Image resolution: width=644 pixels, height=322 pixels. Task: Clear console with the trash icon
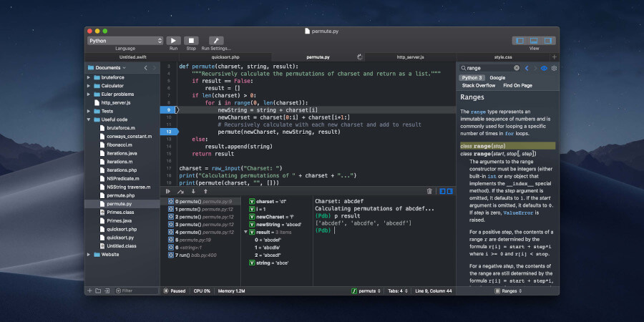pos(429,191)
